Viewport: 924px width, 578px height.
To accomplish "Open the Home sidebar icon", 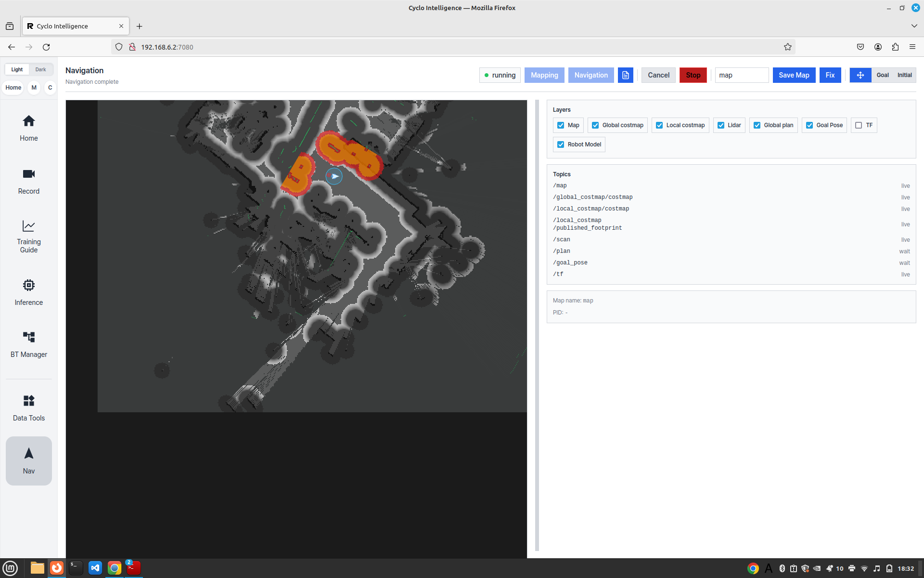I will (x=29, y=121).
